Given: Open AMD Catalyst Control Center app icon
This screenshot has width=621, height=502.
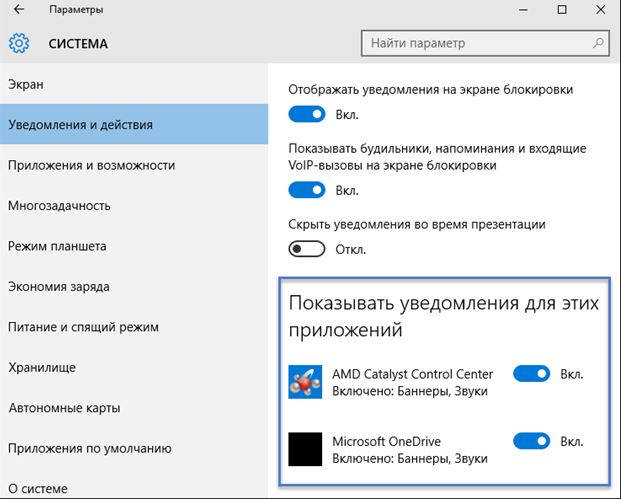Looking at the screenshot, I should [305, 382].
